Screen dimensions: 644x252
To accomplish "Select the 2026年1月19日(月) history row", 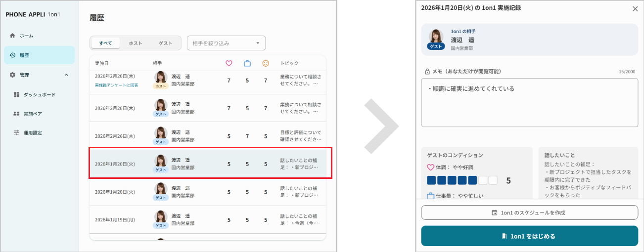I will click(208, 220).
